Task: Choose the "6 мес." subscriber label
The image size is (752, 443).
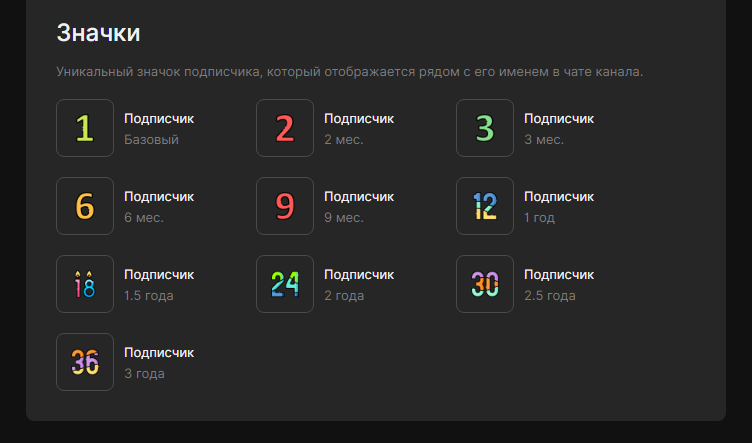Action: 144,218
